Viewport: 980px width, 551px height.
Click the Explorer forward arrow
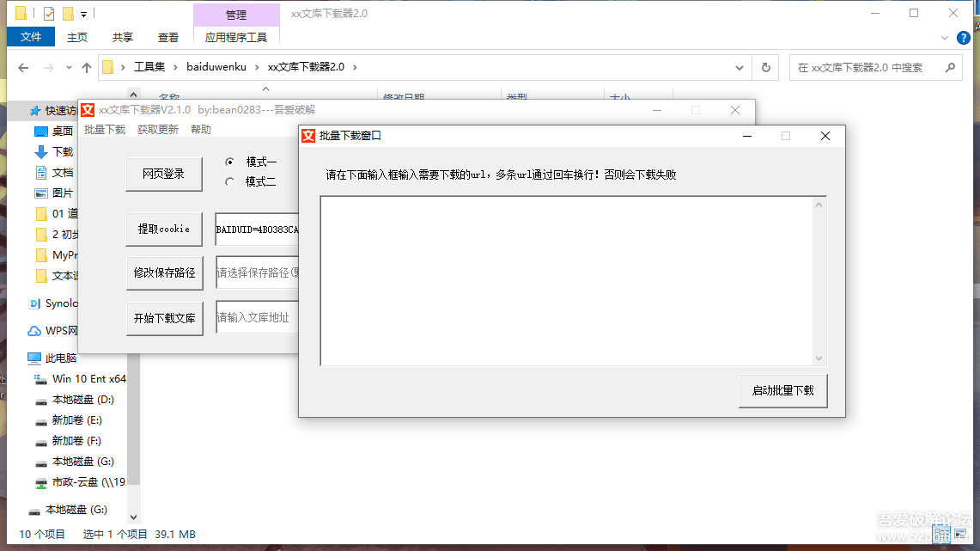click(48, 68)
